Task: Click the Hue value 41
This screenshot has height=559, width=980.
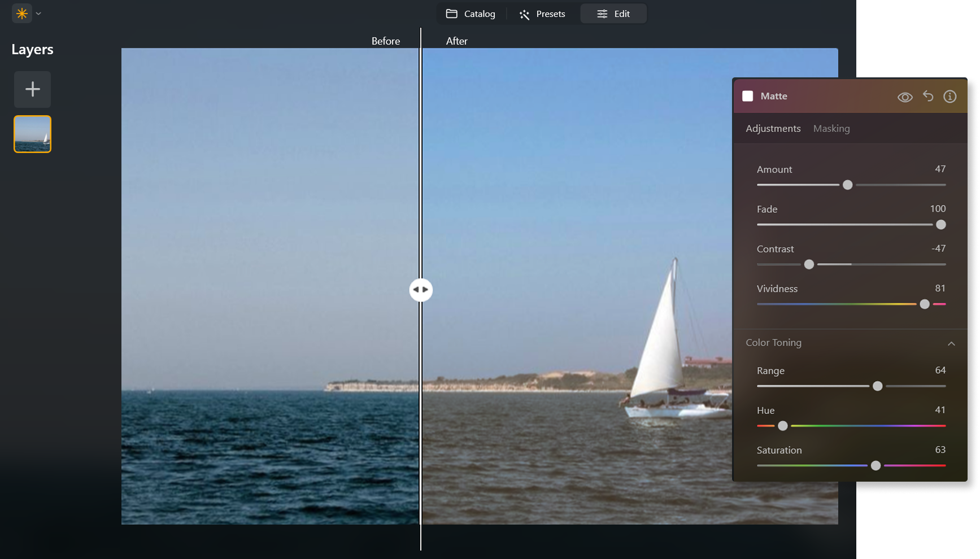Action: point(940,410)
